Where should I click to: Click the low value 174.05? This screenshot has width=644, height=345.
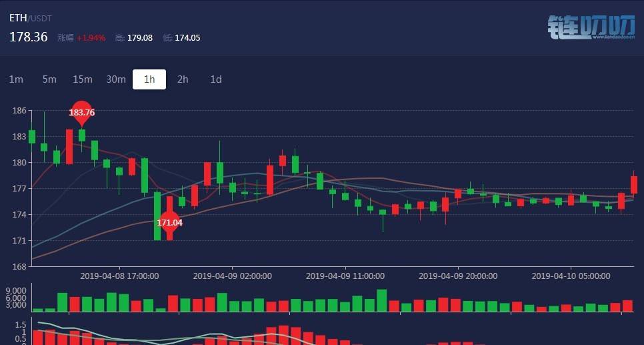click(x=188, y=38)
